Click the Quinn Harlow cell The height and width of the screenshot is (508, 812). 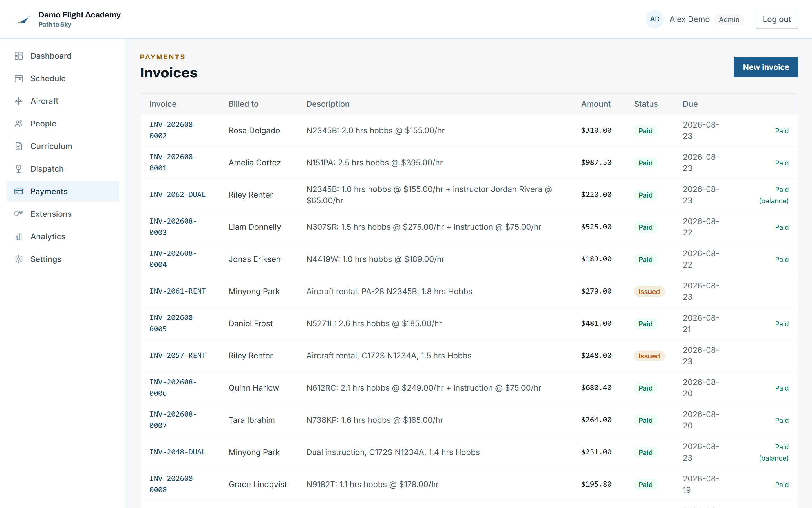[253, 388]
